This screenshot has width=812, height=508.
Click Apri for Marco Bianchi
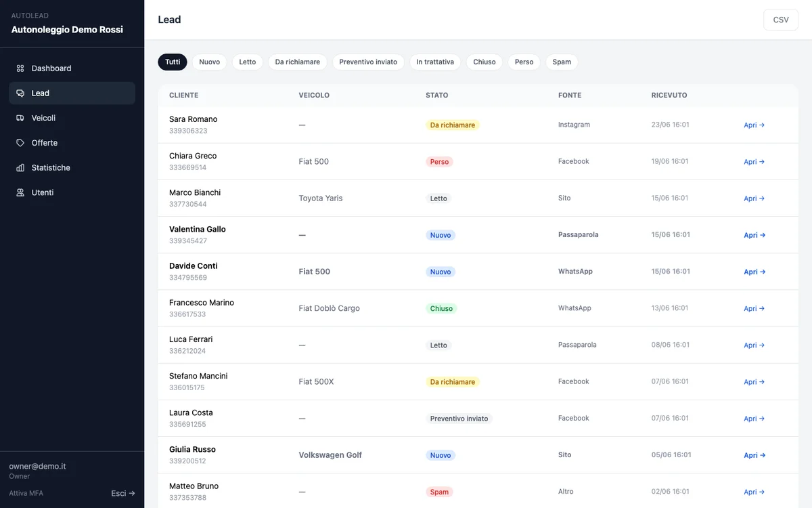754,198
